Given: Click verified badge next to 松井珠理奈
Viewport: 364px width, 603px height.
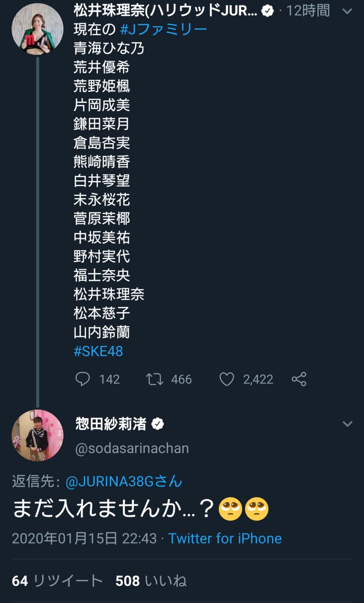Looking at the screenshot, I should click(x=268, y=11).
